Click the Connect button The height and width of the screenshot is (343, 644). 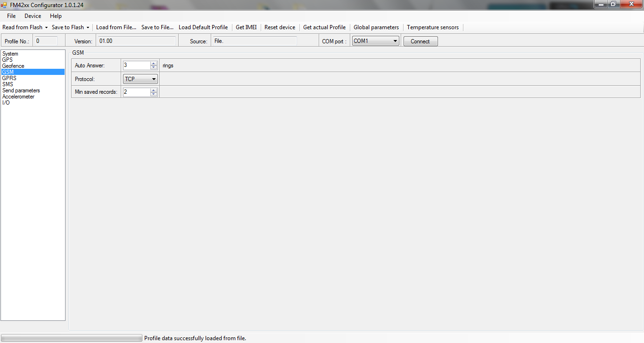(420, 41)
